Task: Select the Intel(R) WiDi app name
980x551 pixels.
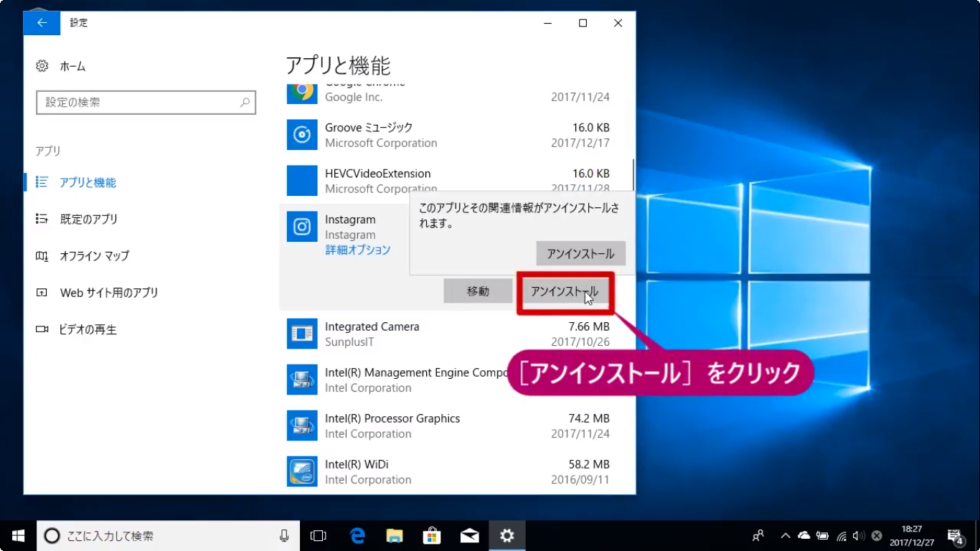Action: point(357,464)
